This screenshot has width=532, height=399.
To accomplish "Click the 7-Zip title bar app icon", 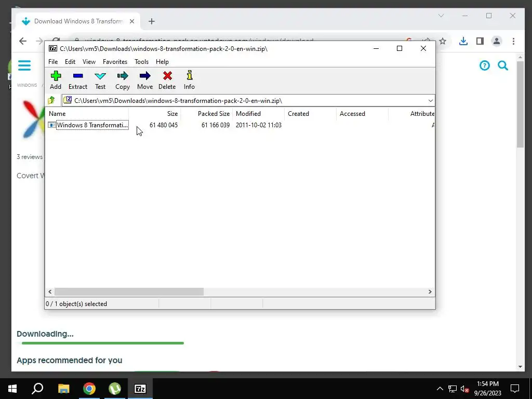I will pos(53,48).
